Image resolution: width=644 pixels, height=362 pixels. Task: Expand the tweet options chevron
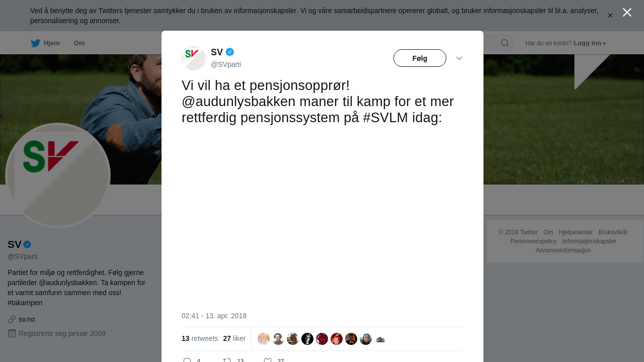pos(459,58)
